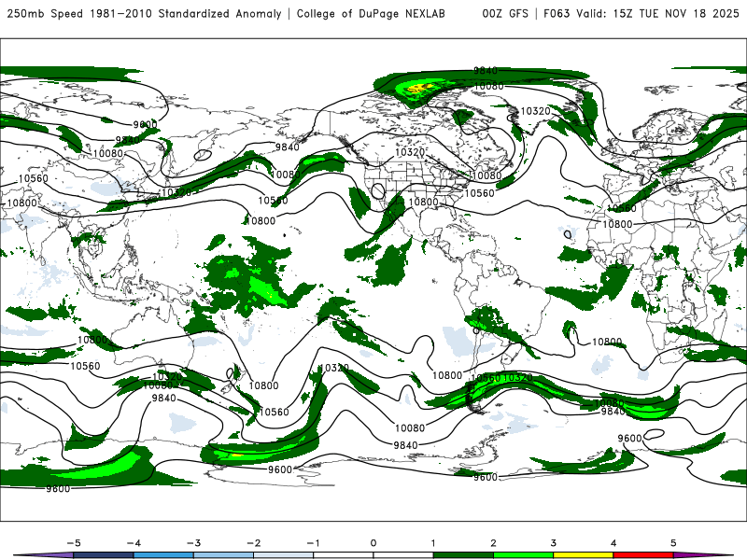Select the bright green 2-to-3 colorbar segment

[523, 555]
